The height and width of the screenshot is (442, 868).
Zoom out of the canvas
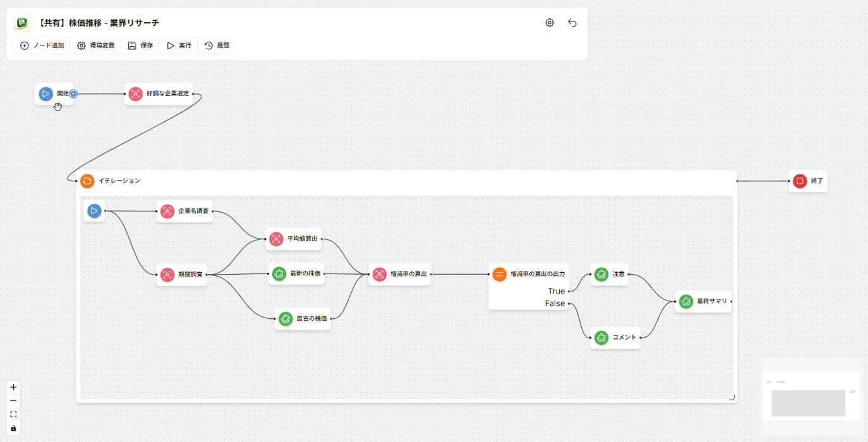13,400
